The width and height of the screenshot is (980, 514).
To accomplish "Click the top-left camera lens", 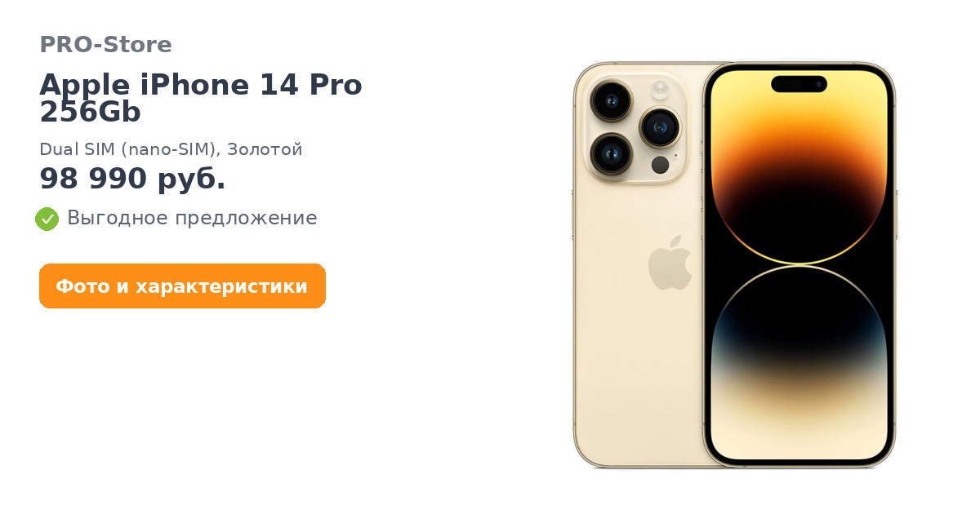I will [611, 102].
